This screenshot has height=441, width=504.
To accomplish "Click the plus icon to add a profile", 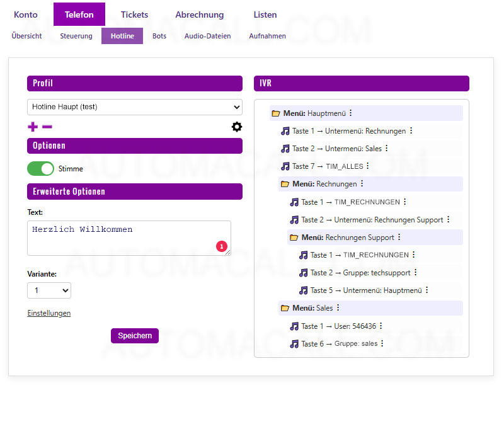I will (32, 127).
